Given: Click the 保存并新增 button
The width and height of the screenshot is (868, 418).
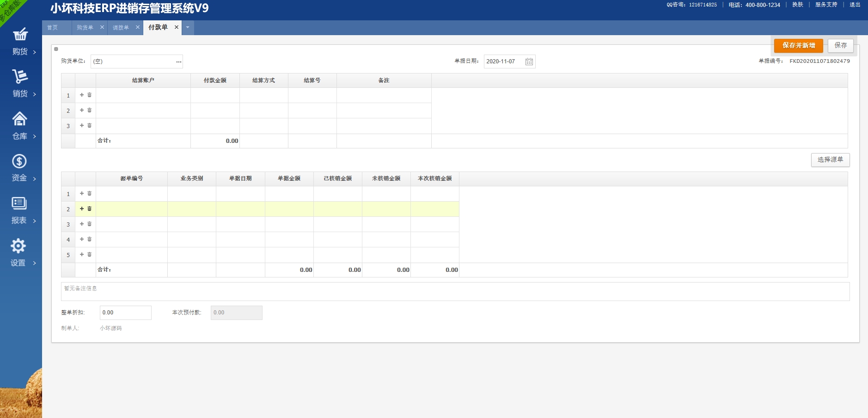Looking at the screenshot, I should pyautogui.click(x=799, y=45).
